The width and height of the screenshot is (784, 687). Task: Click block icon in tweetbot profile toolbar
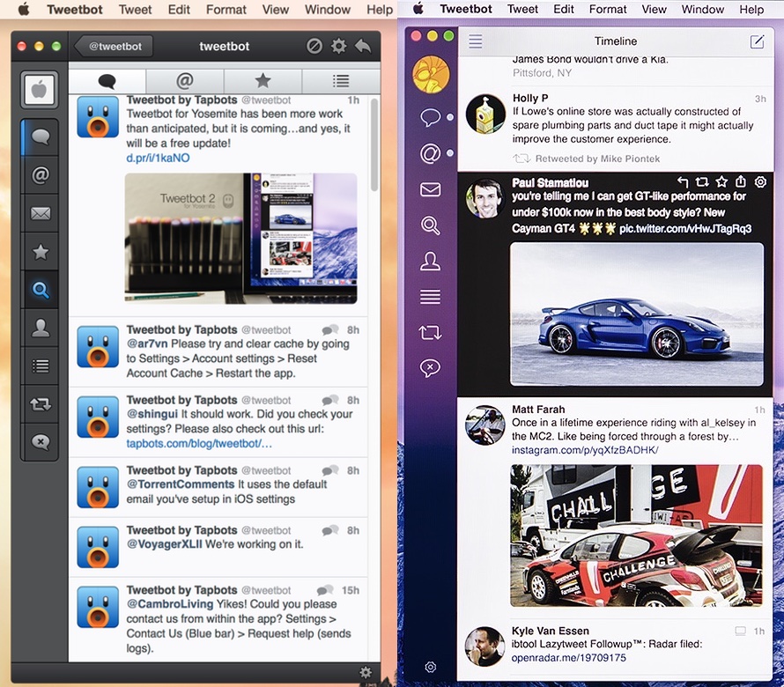pyautogui.click(x=314, y=46)
